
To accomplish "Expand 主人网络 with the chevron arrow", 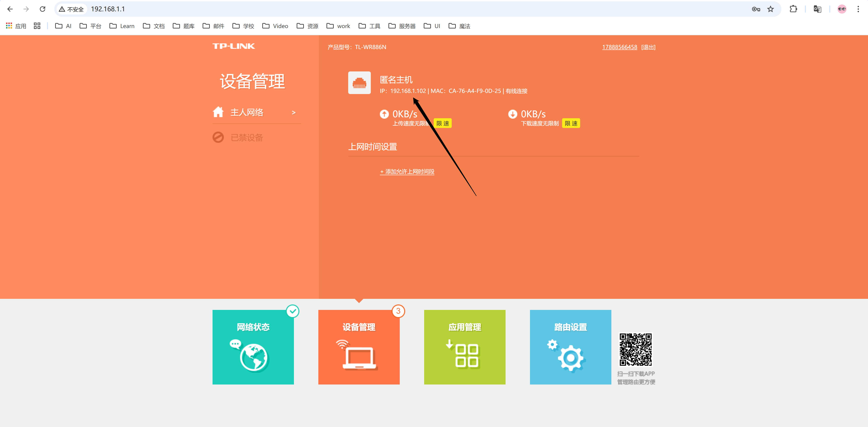I will 293,113.
